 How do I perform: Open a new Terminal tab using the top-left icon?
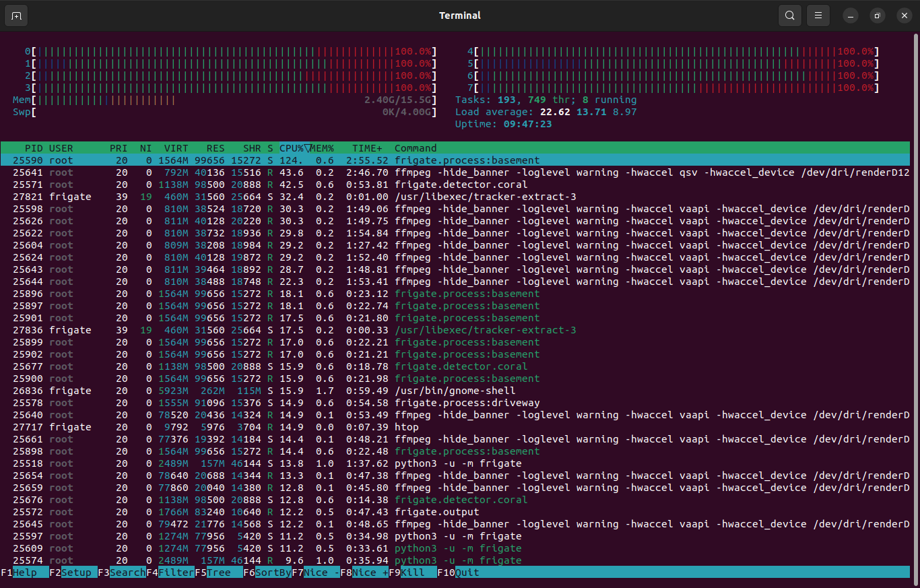(15, 15)
